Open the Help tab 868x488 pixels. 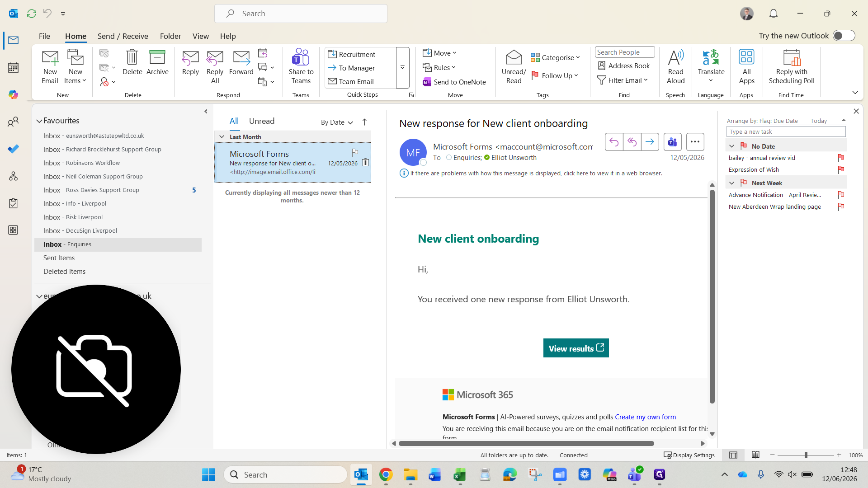228,36
